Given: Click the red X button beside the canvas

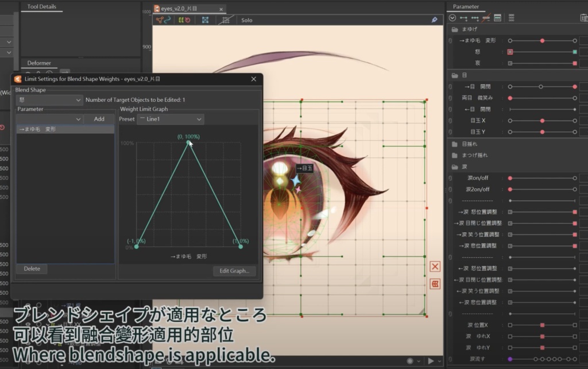Looking at the screenshot, I should [x=435, y=266].
